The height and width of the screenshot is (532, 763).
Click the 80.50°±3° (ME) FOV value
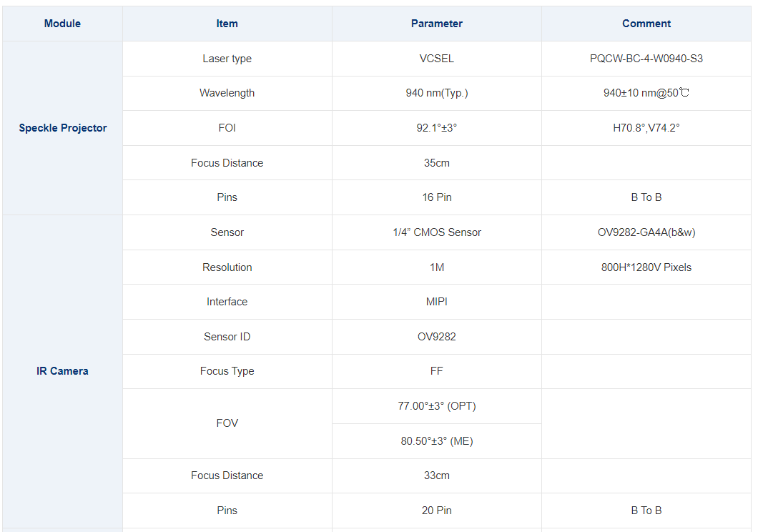(x=436, y=441)
